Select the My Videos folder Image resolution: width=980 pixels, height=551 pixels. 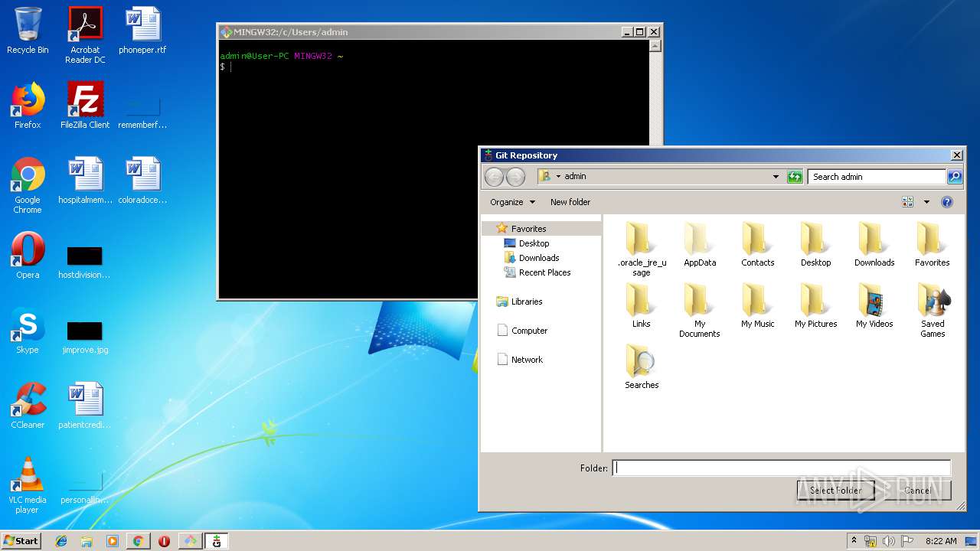(874, 306)
